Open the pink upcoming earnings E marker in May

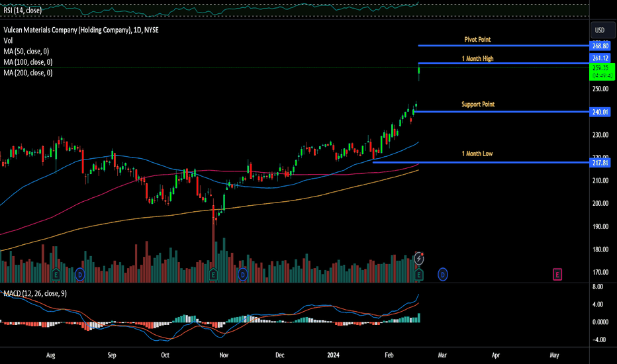557,274
